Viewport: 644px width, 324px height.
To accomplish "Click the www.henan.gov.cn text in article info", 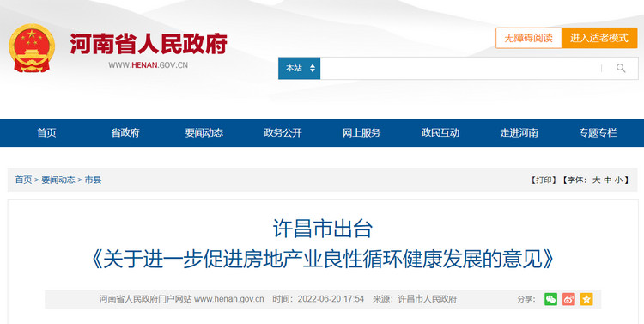I will [228, 299].
